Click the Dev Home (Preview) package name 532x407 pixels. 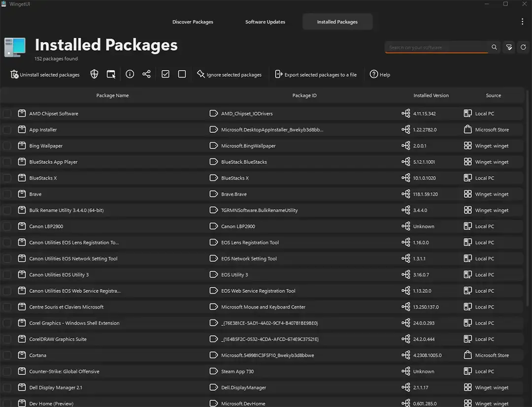(51, 404)
